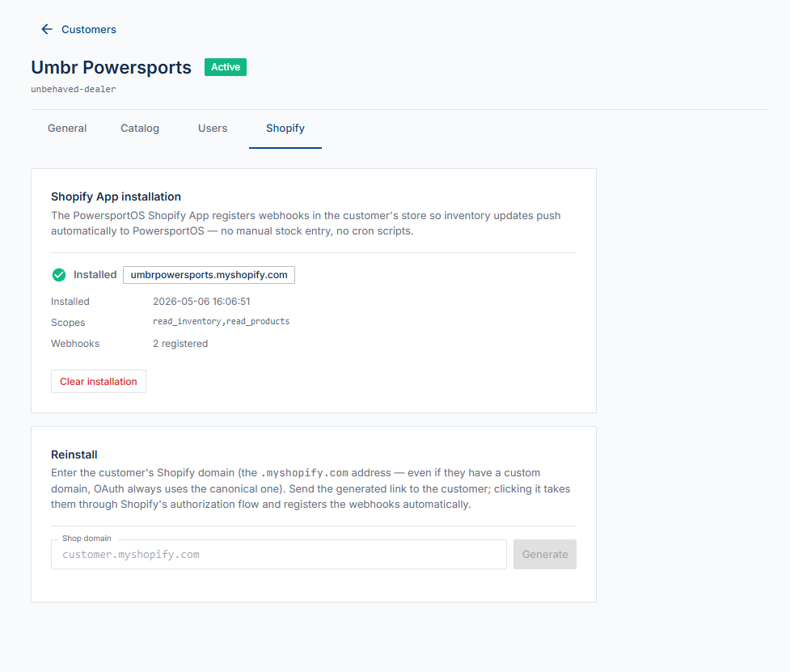The height and width of the screenshot is (672, 790).
Task: Click the green Active status badge
Action: (x=226, y=67)
